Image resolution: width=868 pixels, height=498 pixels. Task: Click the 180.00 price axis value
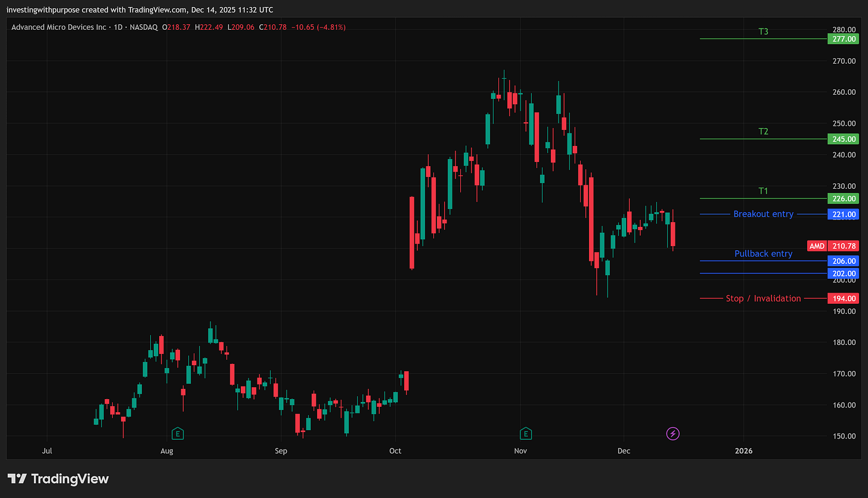click(844, 343)
